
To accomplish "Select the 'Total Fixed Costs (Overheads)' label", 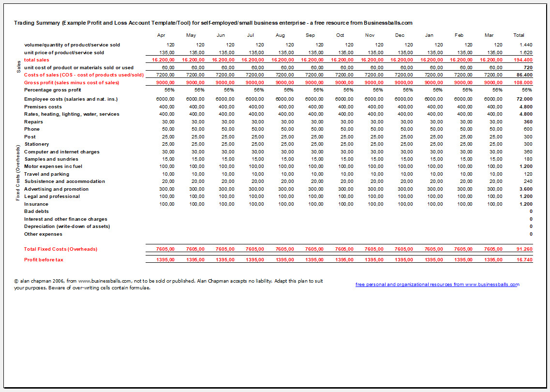I will click(60, 249).
